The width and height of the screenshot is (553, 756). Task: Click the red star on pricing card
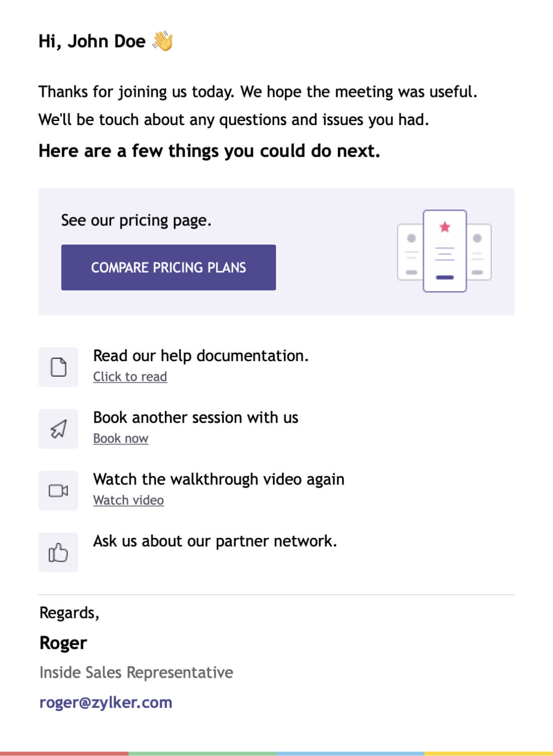pyautogui.click(x=445, y=227)
